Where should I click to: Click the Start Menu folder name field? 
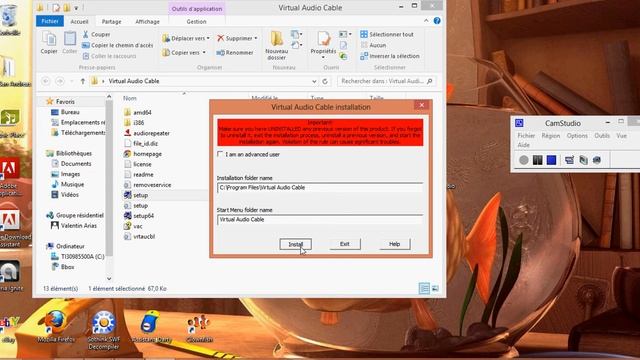click(x=320, y=220)
